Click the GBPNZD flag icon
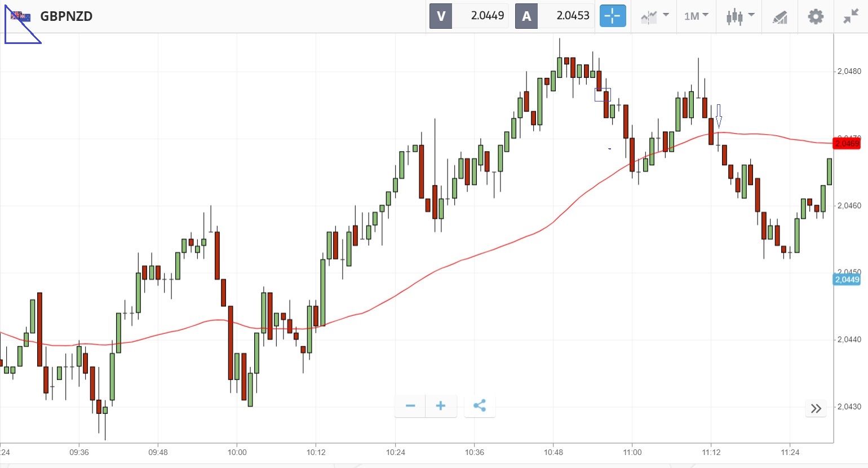 click(21, 16)
